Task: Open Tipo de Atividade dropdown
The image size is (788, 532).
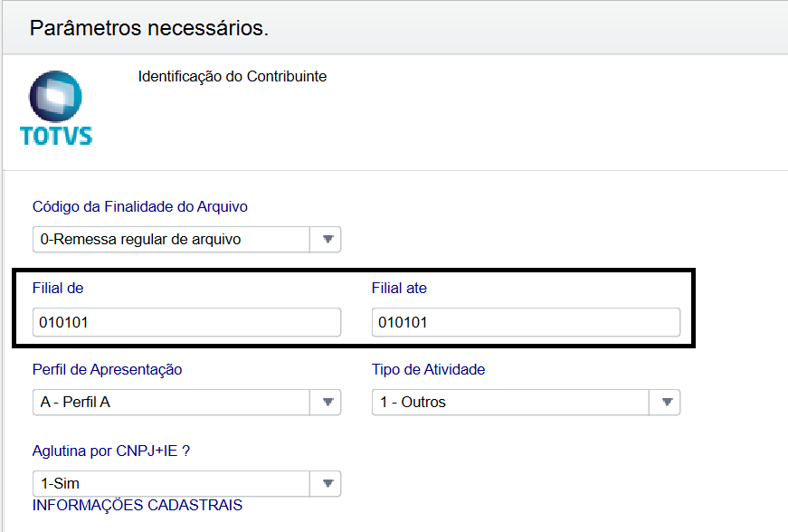Action: 526,403
